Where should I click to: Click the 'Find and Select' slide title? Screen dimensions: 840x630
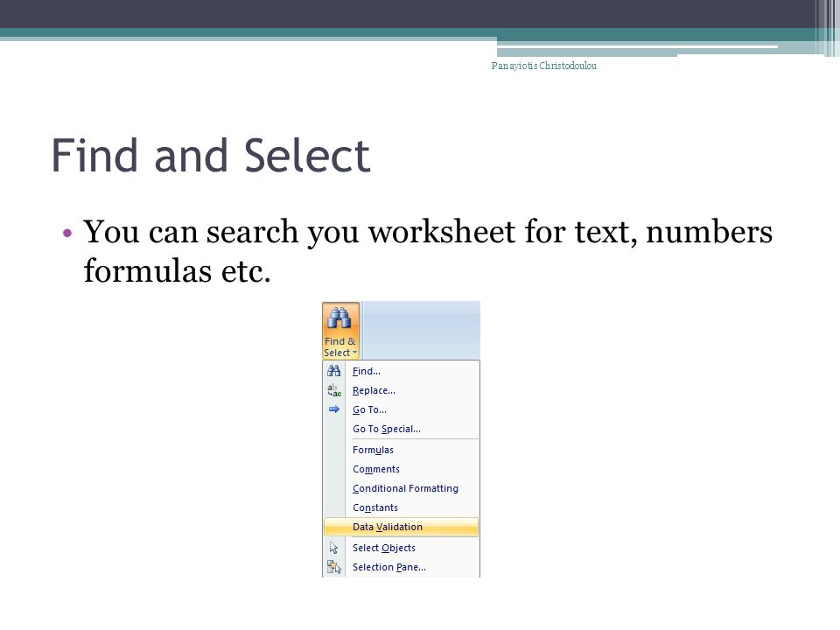pos(211,156)
